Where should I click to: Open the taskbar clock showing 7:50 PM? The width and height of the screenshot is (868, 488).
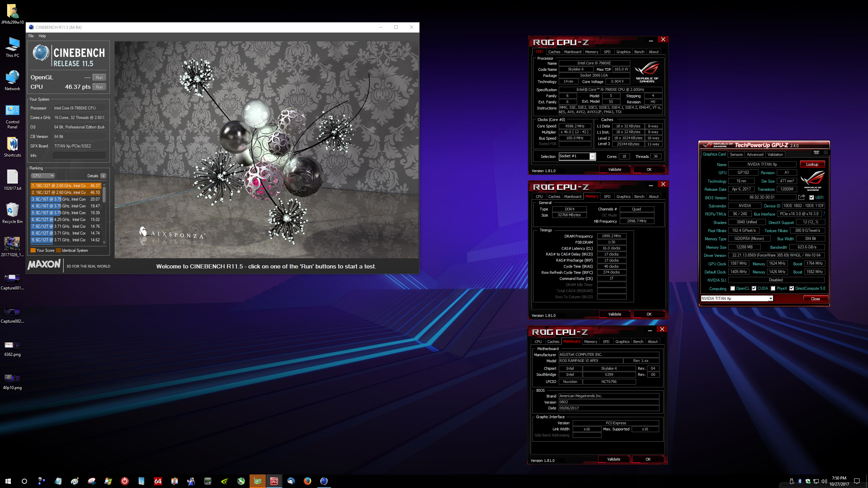pos(839,481)
